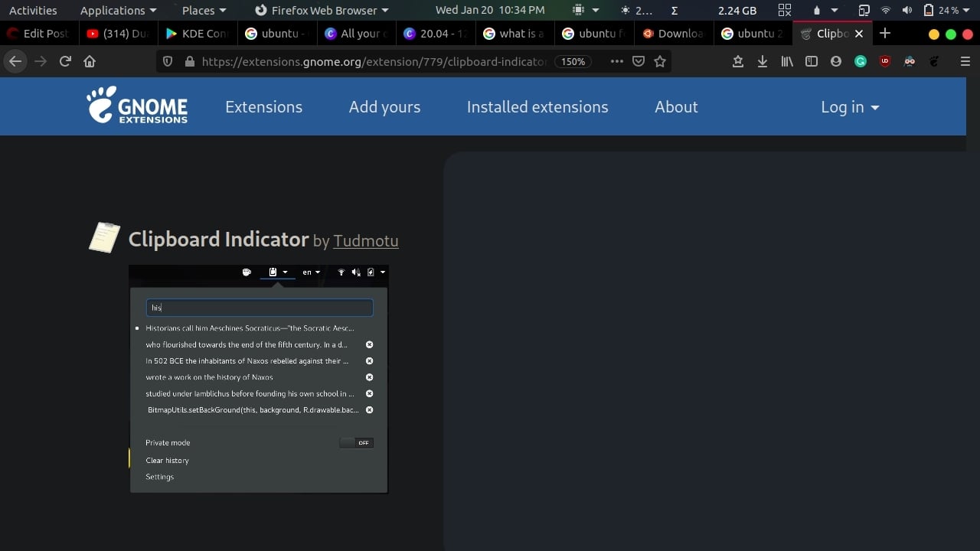Open page actions three-dot menu
The height and width of the screenshot is (551, 980).
click(x=617, y=61)
